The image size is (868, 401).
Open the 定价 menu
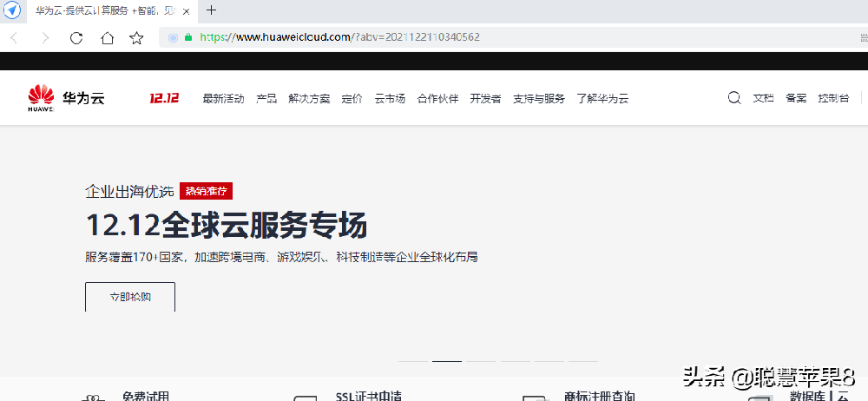(x=352, y=99)
